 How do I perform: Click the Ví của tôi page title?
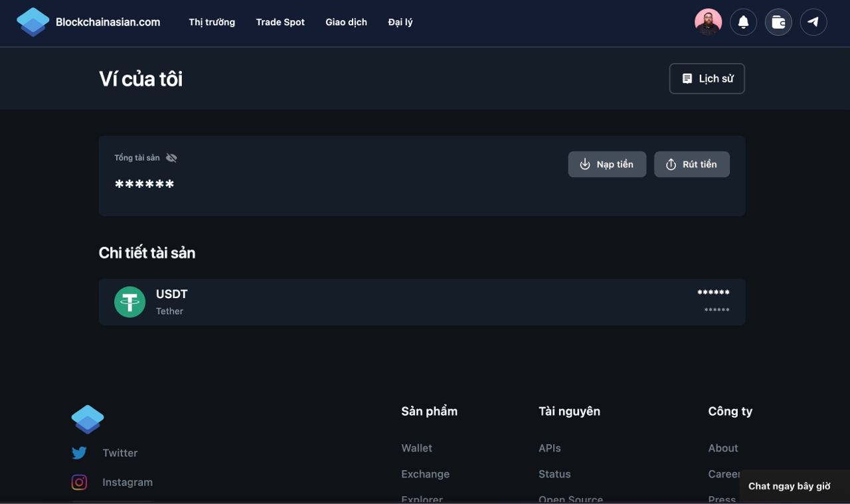(x=141, y=78)
